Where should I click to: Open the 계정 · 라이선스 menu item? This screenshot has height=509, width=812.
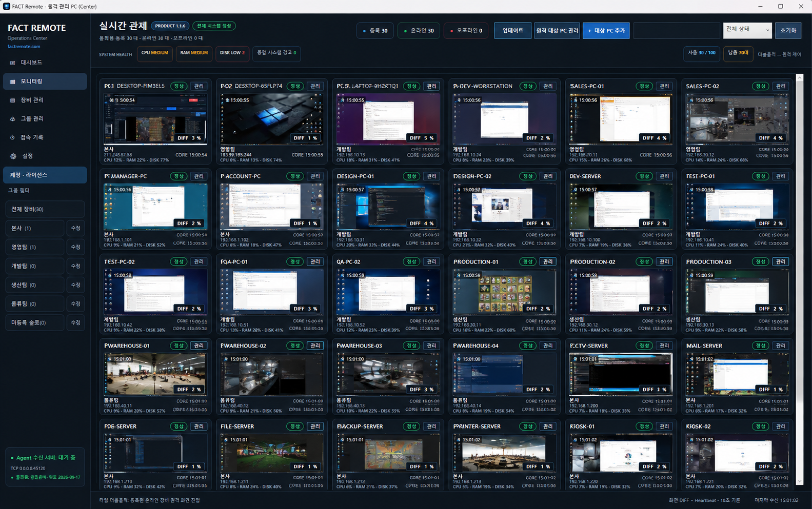(45, 175)
